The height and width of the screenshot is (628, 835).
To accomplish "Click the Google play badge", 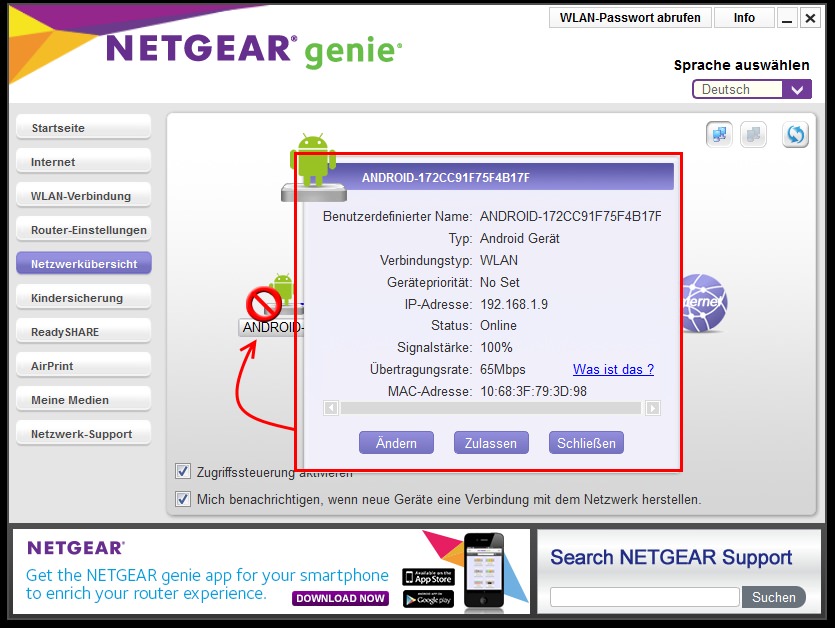I will (428, 599).
